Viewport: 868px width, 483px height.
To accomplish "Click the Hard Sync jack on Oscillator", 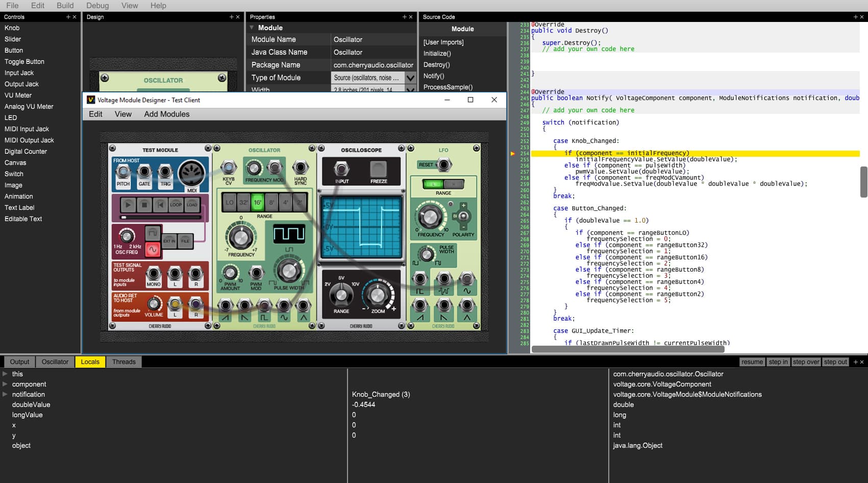I will coord(300,167).
